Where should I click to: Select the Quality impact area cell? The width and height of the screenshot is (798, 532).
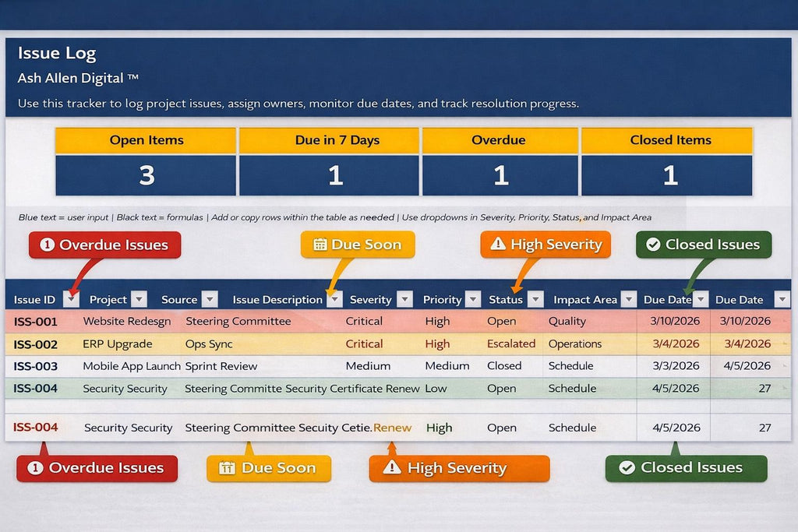(x=567, y=322)
